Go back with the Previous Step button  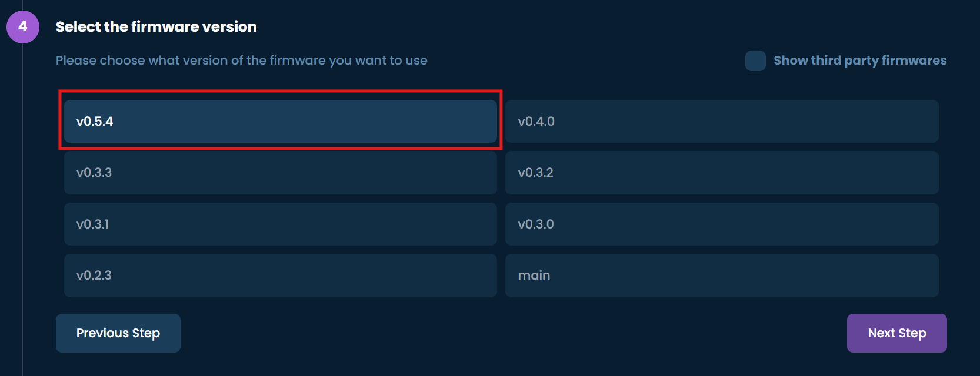point(118,333)
